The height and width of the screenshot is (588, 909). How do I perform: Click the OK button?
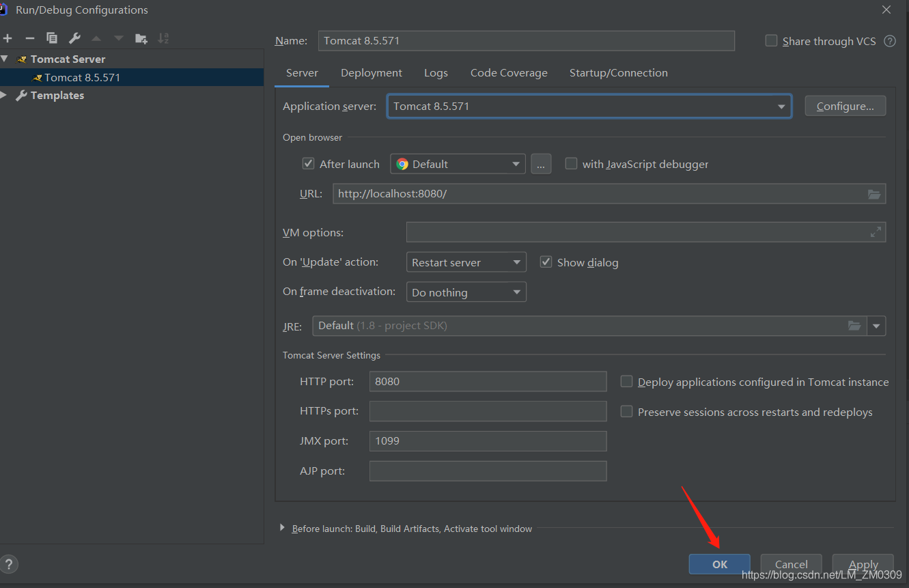tap(720, 564)
